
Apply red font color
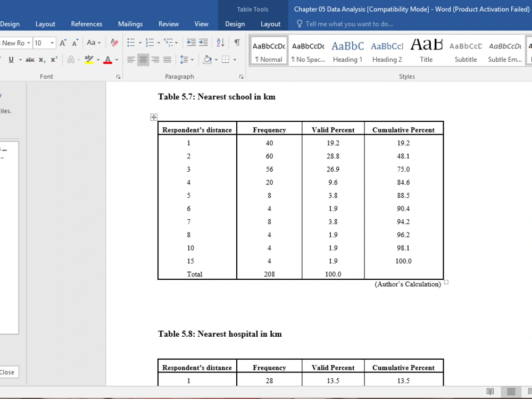[108, 60]
